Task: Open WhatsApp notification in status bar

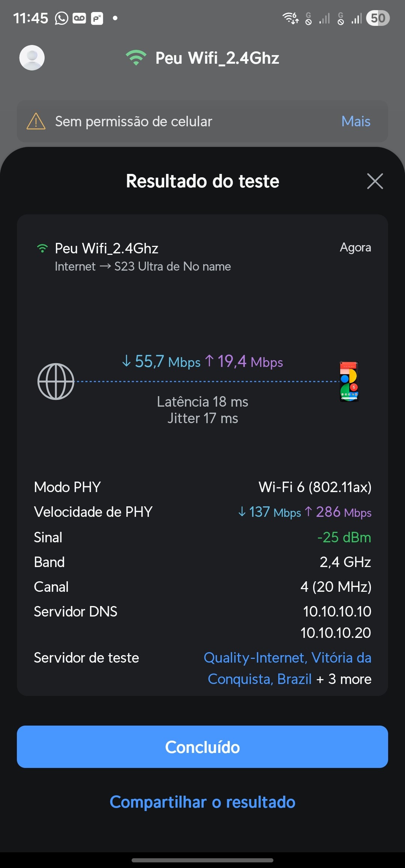Action: click(61, 18)
